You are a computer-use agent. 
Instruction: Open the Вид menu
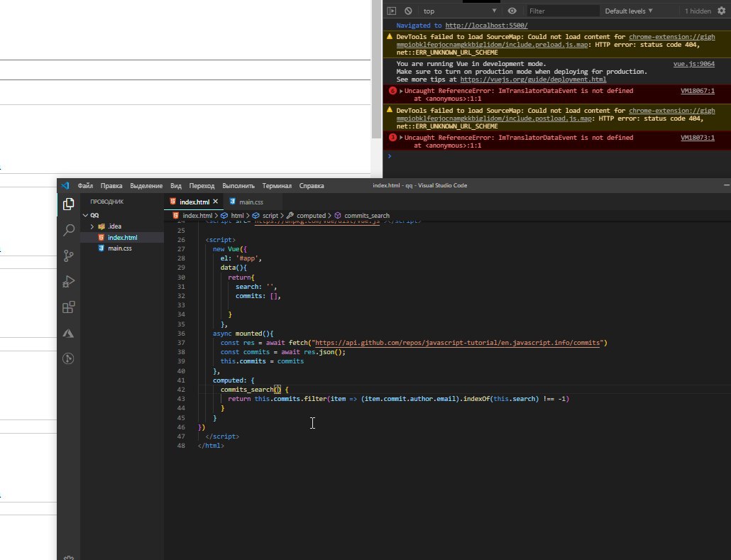coord(176,185)
